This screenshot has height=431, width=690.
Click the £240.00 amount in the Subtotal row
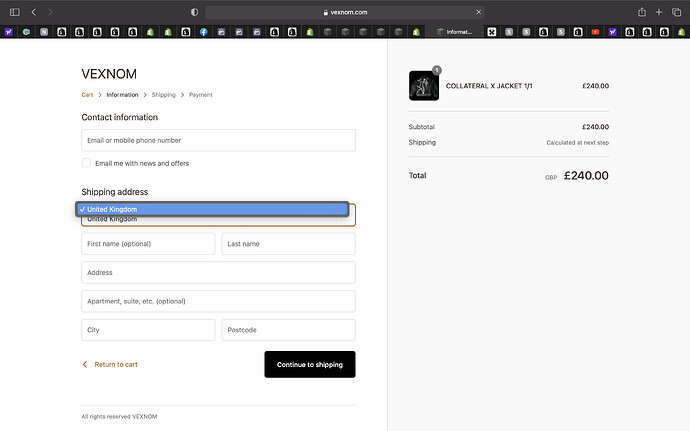(x=595, y=127)
